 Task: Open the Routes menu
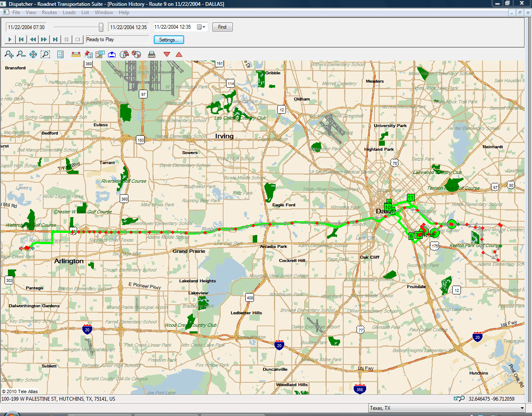(x=49, y=12)
